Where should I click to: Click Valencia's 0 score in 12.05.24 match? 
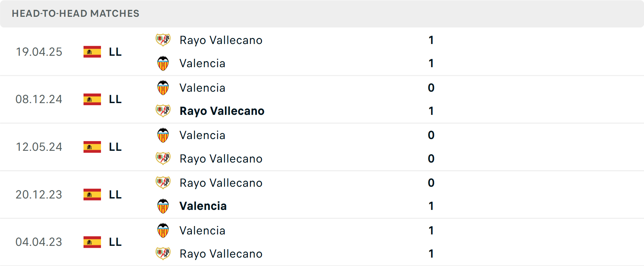(431, 135)
